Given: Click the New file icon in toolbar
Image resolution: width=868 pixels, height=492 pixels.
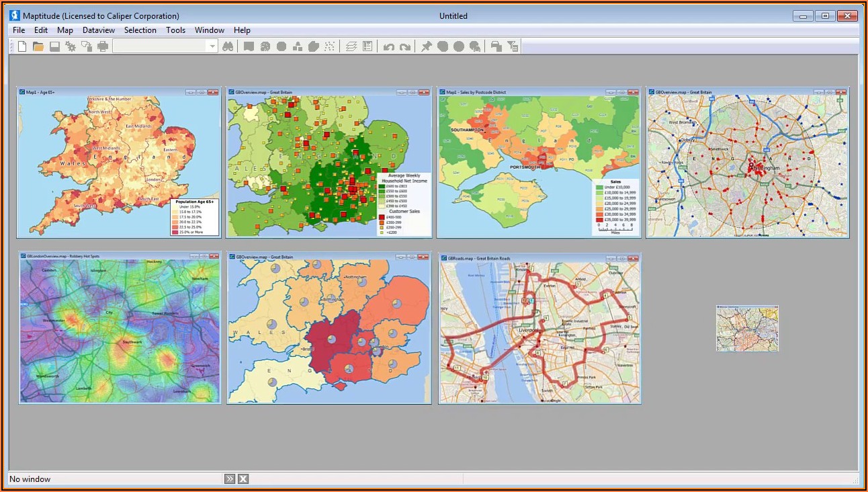Looking at the screenshot, I should pos(22,46).
